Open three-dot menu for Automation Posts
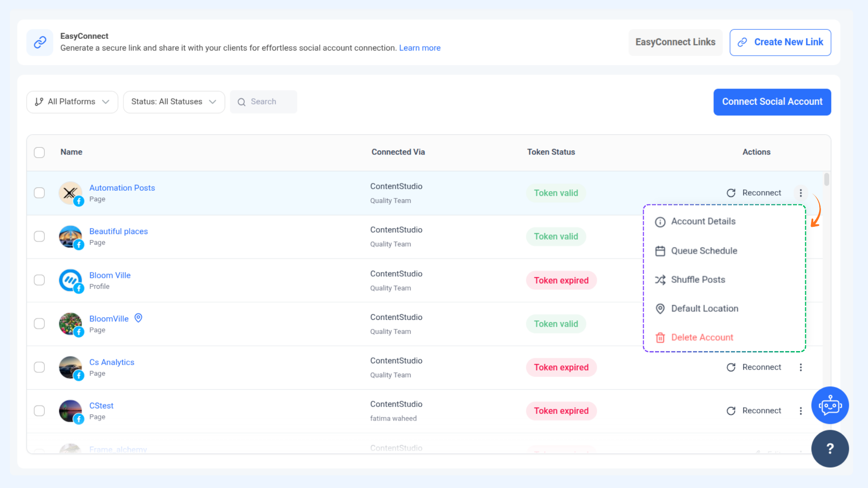This screenshot has width=868, height=488. click(801, 193)
